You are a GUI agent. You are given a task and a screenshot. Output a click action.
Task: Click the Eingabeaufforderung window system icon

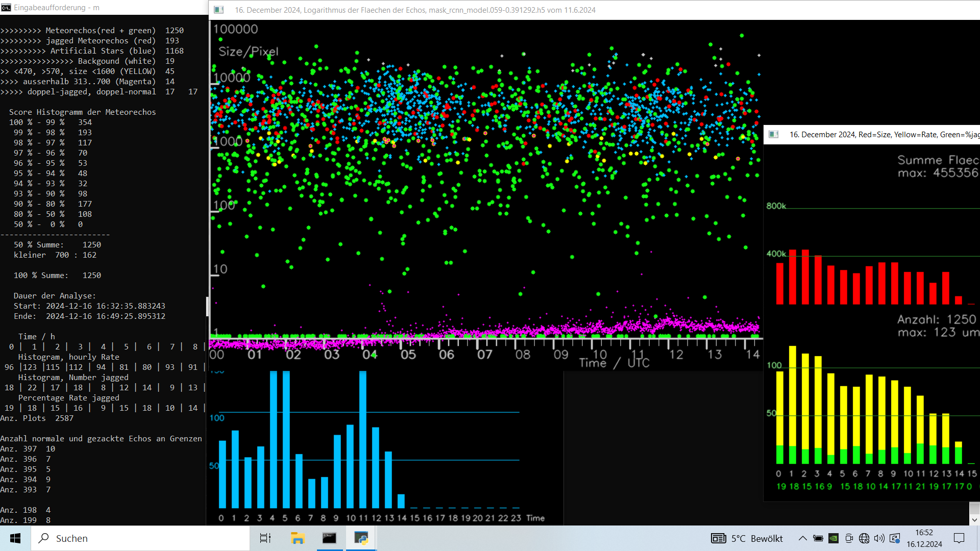[x=6, y=8]
